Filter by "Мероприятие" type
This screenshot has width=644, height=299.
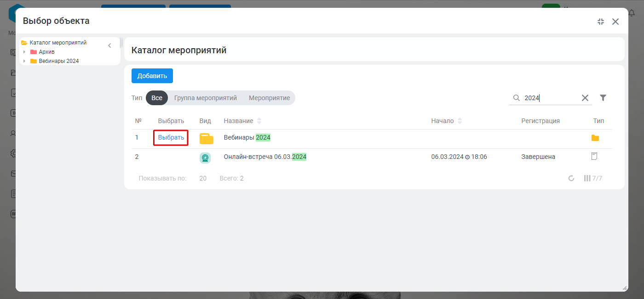point(270,98)
